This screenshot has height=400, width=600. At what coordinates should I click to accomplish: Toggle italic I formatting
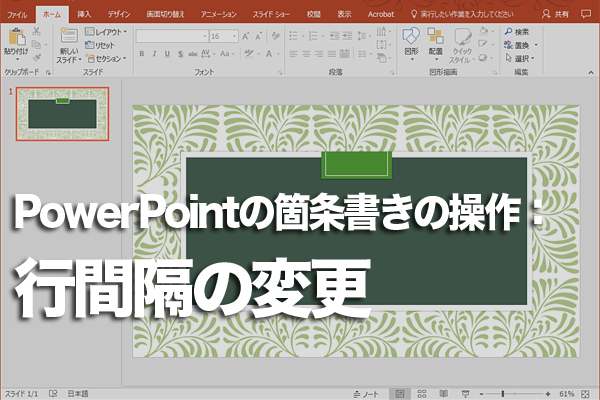[x=154, y=54]
